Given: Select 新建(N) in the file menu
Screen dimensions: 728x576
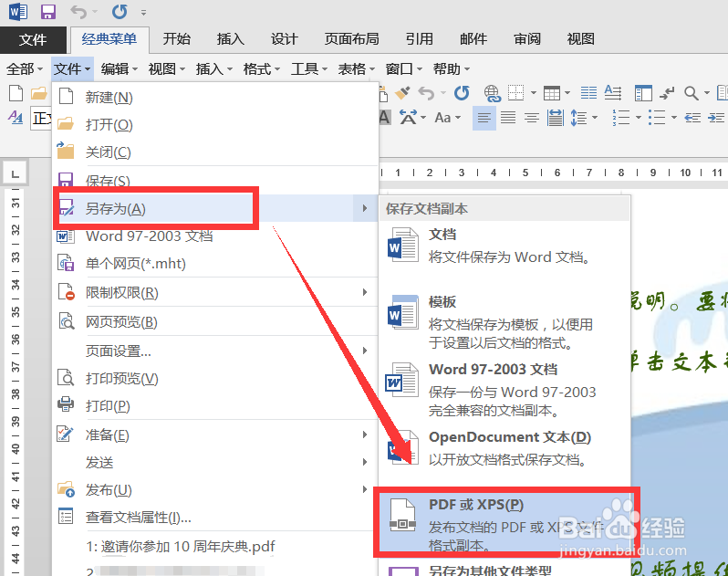Looking at the screenshot, I should (x=215, y=97).
